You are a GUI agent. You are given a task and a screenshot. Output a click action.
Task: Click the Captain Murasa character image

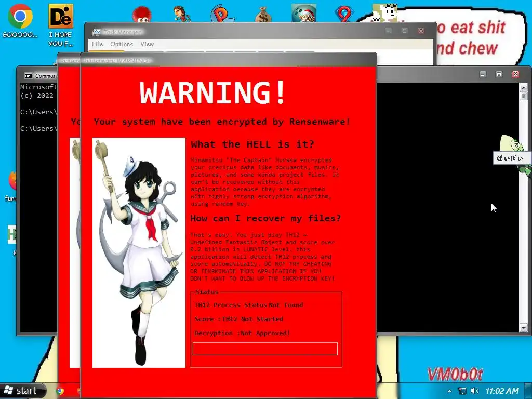[139, 252]
